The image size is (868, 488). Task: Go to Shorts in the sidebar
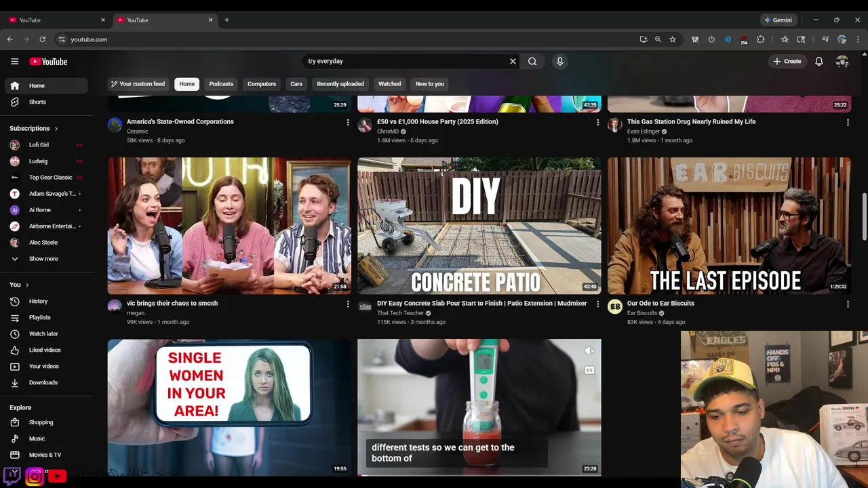pyautogui.click(x=47, y=102)
